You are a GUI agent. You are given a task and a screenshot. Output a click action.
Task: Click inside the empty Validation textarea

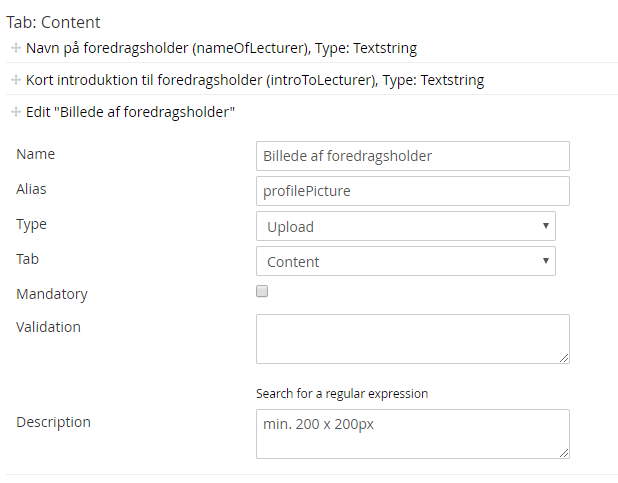pyautogui.click(x=412, y=338)
